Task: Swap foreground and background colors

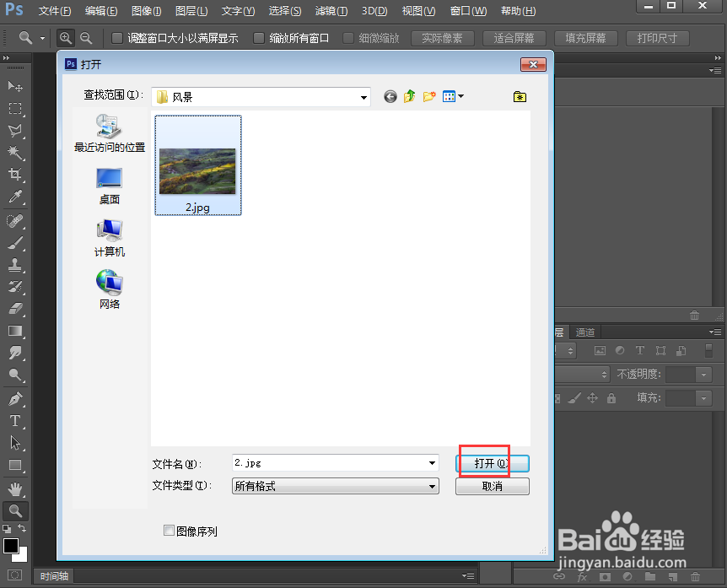Action: [22, 528]
